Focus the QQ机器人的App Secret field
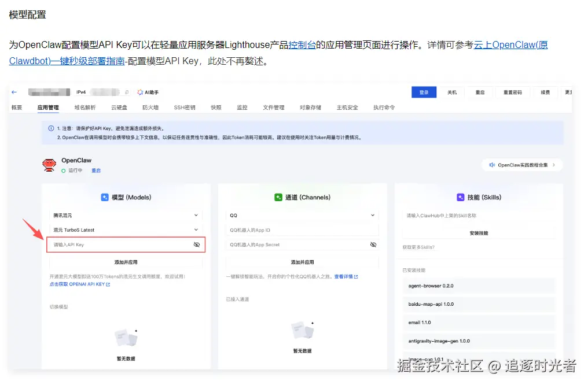The height and width of the screenshot is (385, 588). (302, 245)
